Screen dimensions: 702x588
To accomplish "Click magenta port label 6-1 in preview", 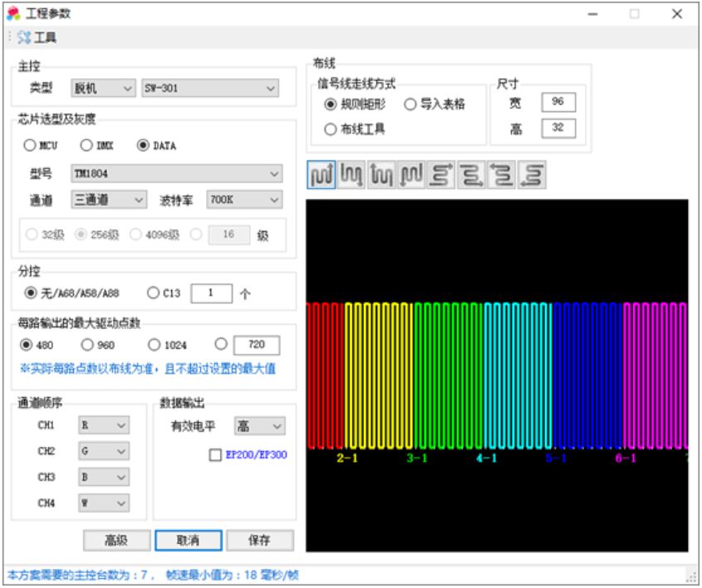I will click(x=626, y=458).
